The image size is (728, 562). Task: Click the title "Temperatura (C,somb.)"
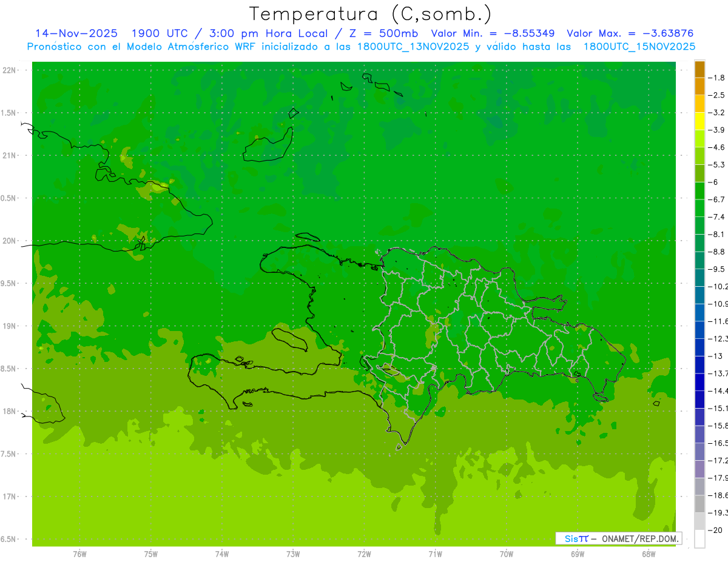[x=371, y=14]
